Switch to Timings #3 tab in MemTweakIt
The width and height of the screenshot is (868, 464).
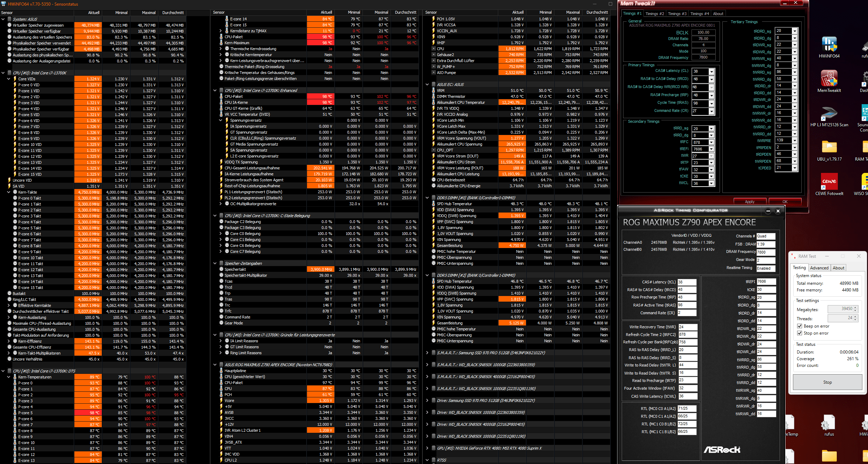[677, 14]
